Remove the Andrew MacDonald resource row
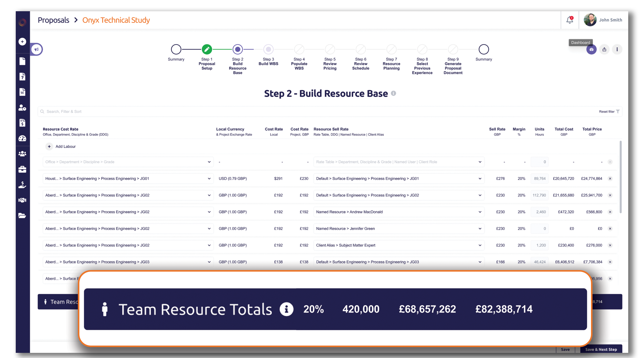Viewport: 644px width, 358px height. tap(610, 212)
